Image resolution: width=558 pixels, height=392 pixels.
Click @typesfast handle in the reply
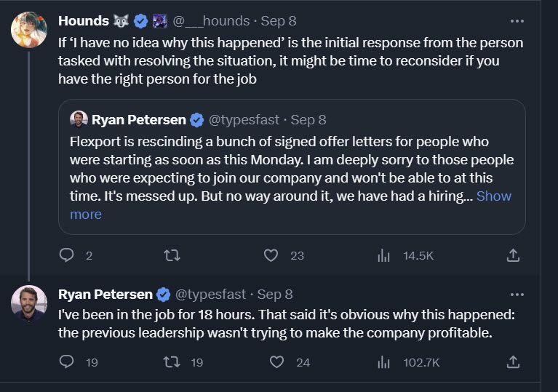click(210, 295)
